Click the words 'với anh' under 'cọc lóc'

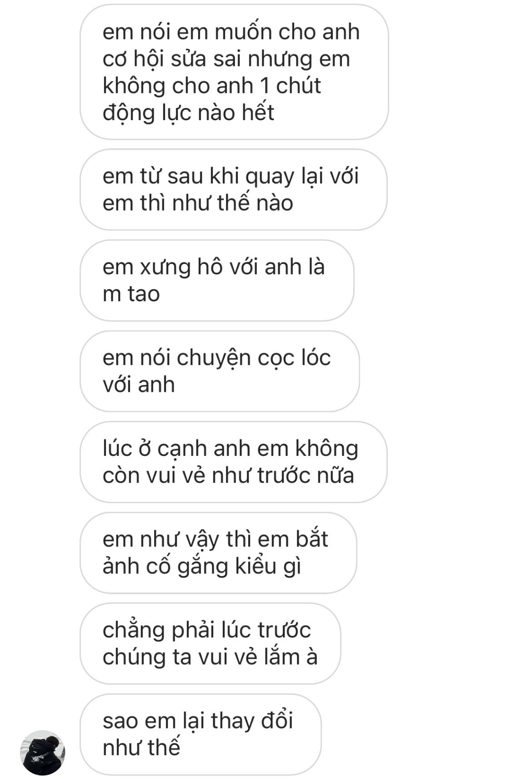[x=139, y=384]
